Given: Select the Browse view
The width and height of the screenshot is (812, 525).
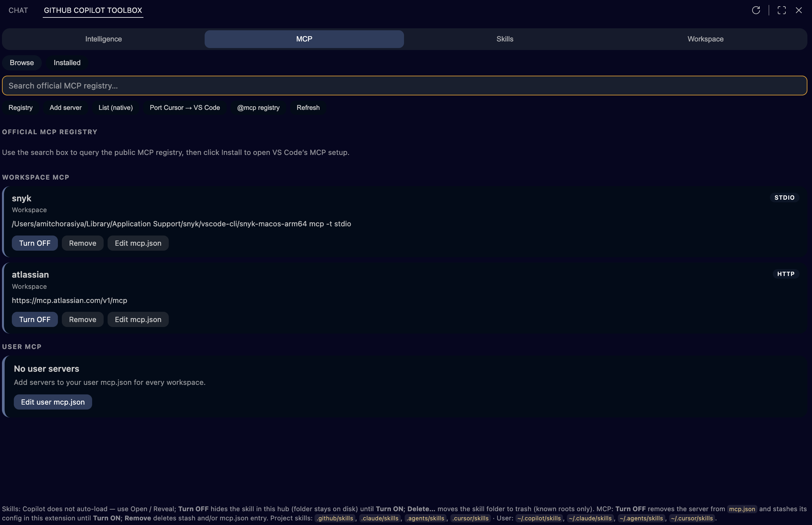Looking at the screenshot, I should click(21, 63).
